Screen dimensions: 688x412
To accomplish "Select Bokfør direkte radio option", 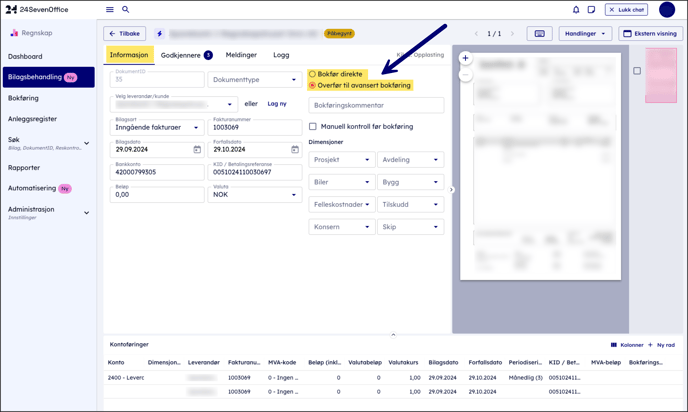I will tap(313, 74).
